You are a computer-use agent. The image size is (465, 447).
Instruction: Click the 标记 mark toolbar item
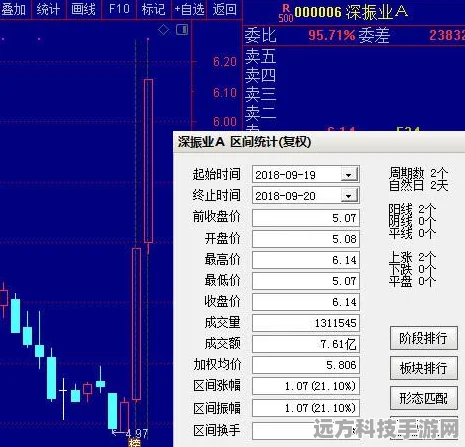(x=153, y=9)
